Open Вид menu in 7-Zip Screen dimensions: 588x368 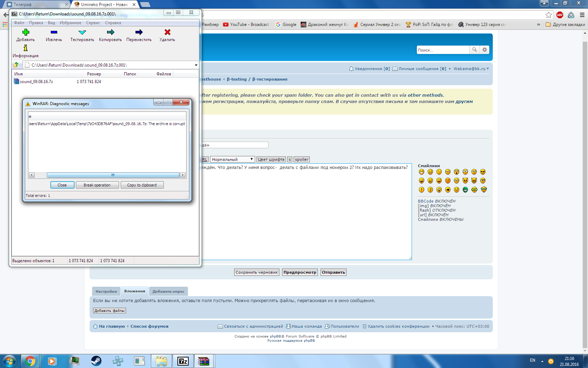51,23
